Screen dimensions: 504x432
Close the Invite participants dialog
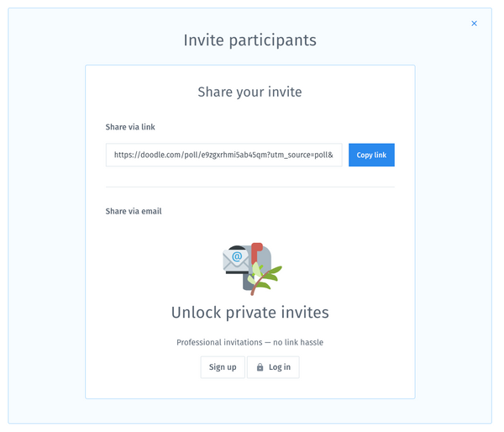point(474,24)
